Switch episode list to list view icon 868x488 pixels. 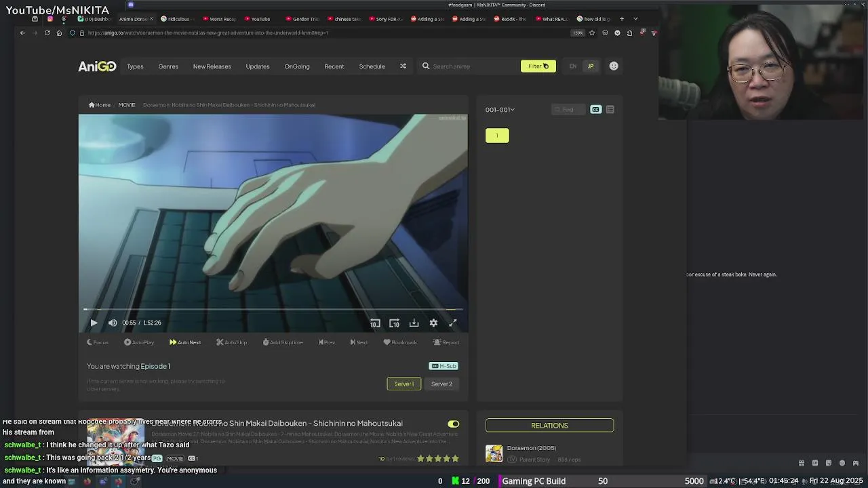(x=610, y=110)
